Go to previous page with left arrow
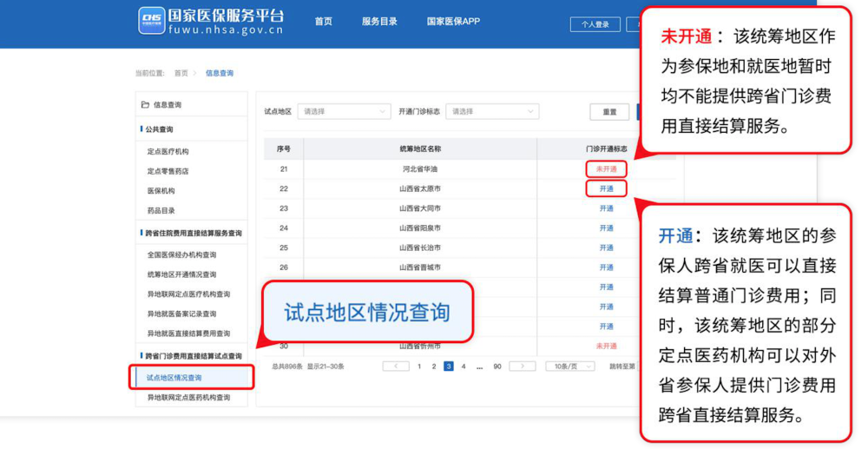Image resolution: width=868 pixels, height=449 pixels. pos(396,366)
